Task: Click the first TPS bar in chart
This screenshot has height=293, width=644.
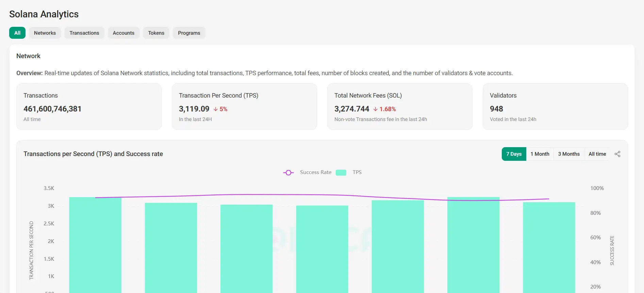Action: pyautogui.click(x=95, y=245)
